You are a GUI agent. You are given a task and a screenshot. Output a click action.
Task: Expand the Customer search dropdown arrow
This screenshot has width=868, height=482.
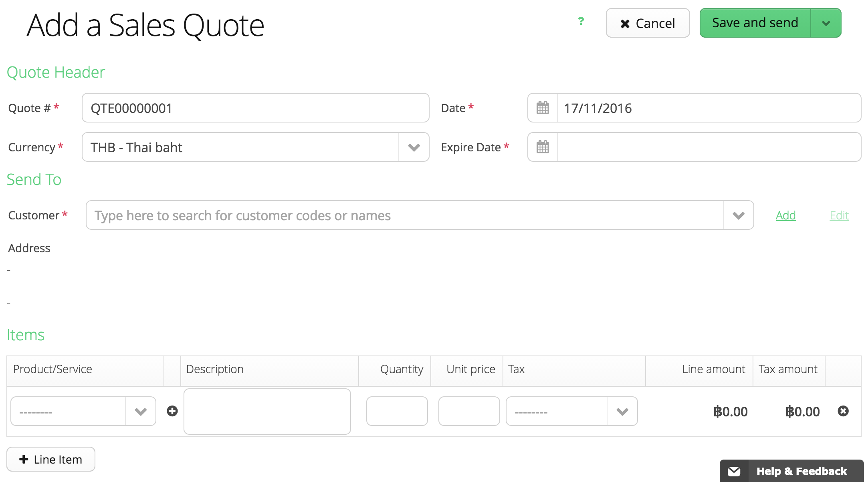click(738, 215)
